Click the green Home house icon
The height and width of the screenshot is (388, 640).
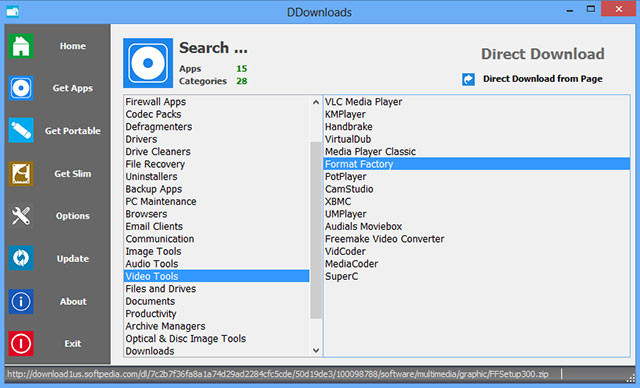click(21, 46)
